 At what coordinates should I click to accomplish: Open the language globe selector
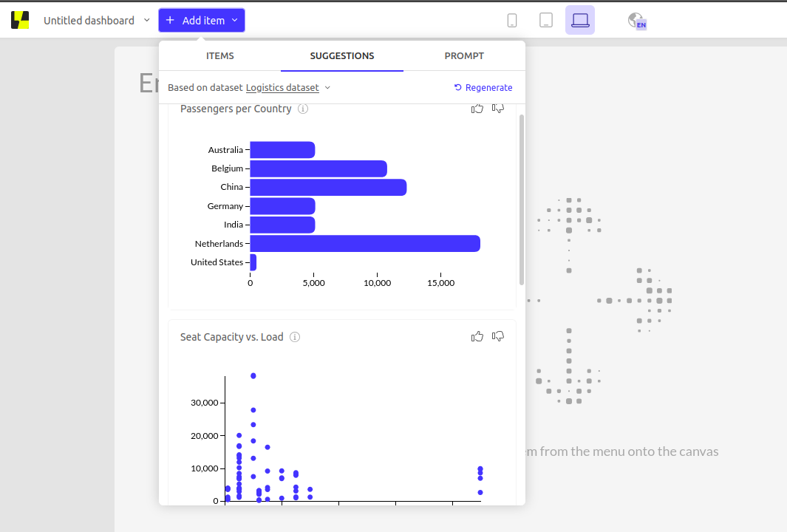[x=636, y=21]
